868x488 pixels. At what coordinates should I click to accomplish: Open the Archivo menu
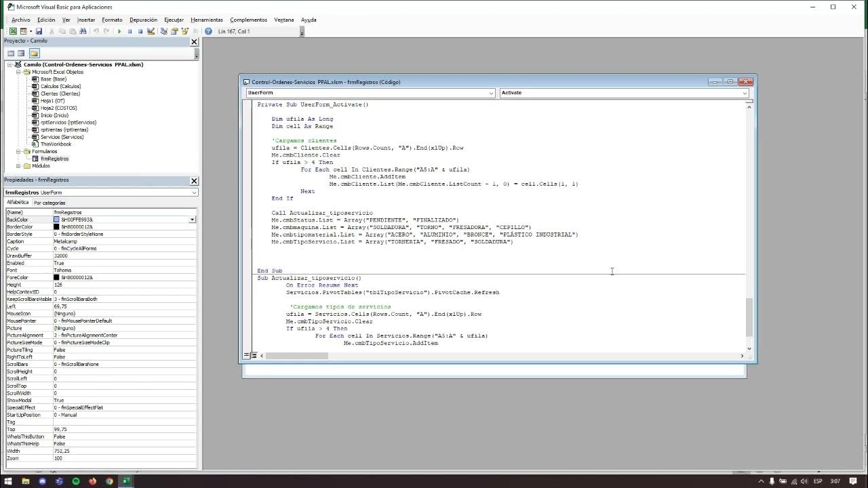pyautogui.click(x=21, y=20)
